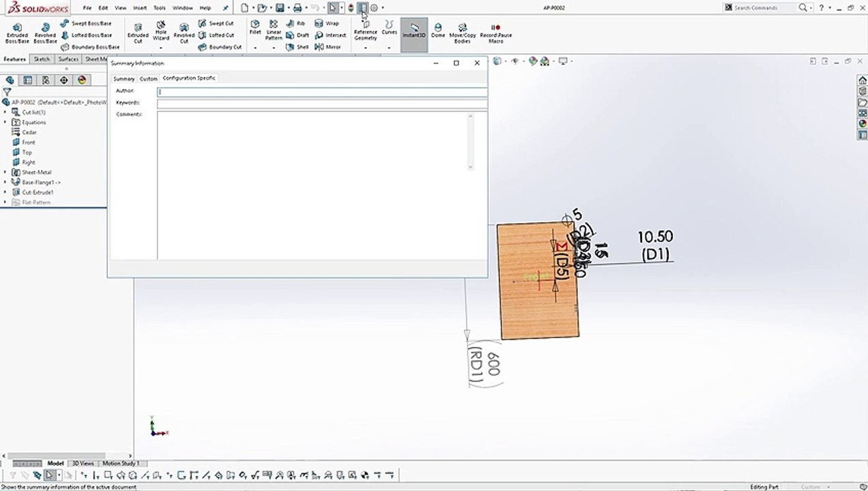868x491 pixels.
Task: Select the Revolved Cut tool
Action: (x=184, y=33)
